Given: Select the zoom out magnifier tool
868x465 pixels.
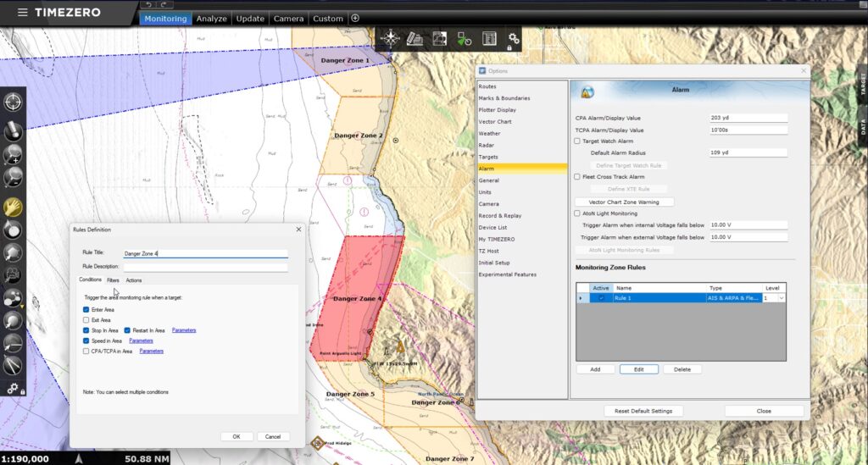Looking at the screenshot, I should point(13,178).
